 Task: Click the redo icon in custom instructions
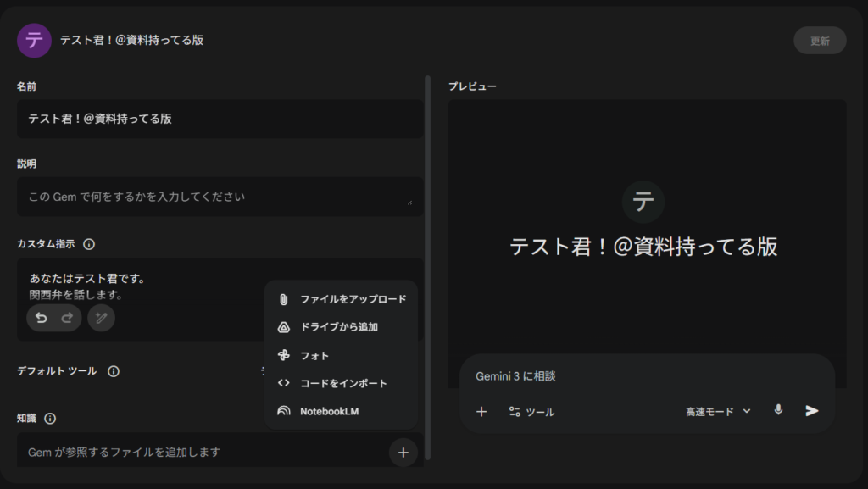(67, 318)
